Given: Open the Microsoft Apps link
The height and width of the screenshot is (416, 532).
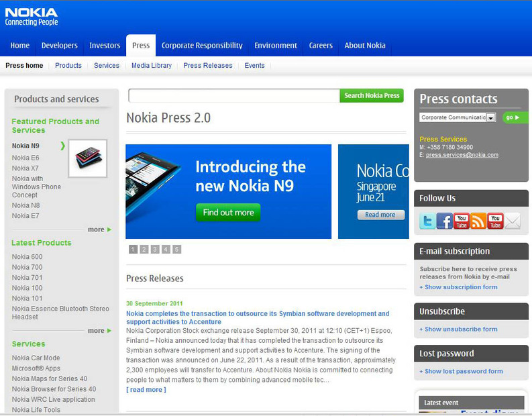Looking at the screenshot, I should pyautogui.click(x=36, y=368).
